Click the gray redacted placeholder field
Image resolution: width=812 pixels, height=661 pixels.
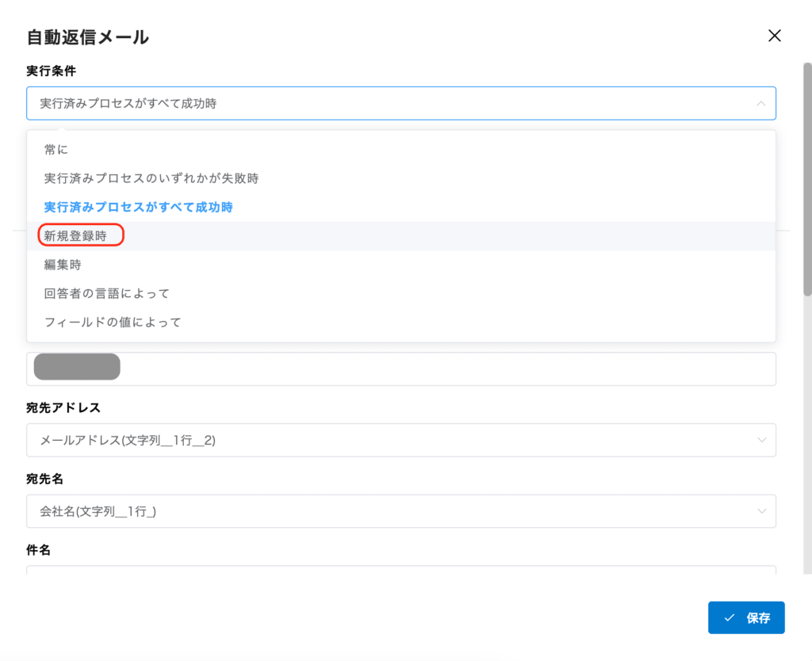click(76, 366)
